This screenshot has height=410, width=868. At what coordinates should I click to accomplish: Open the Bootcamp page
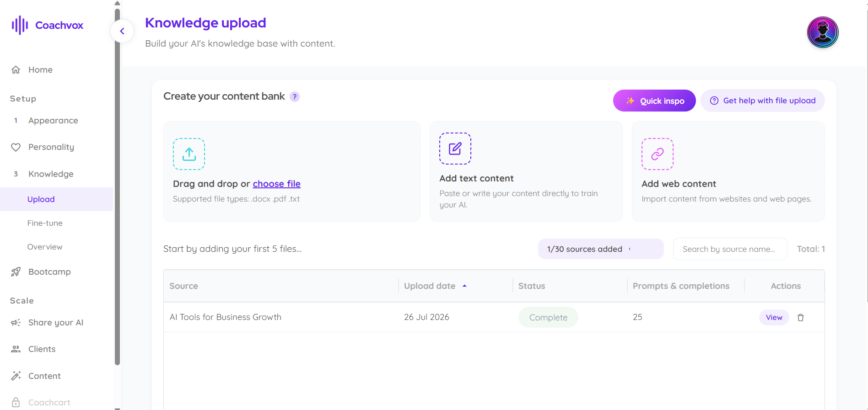click(x=49, y=272)
